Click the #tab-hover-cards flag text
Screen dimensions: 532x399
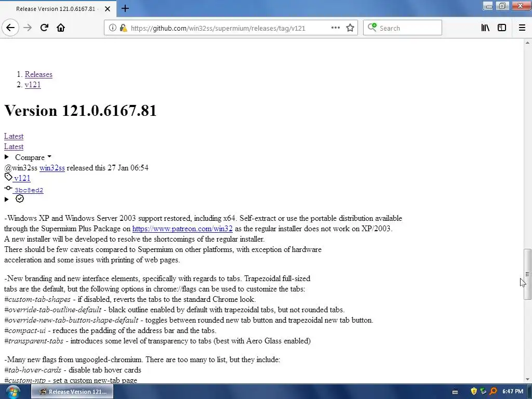(x=33, y=370)
